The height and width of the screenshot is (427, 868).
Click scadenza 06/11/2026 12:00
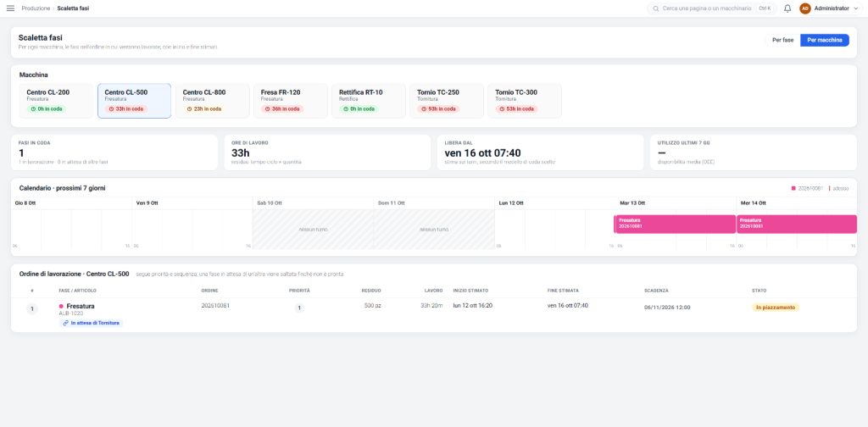(x=667, y=307)
